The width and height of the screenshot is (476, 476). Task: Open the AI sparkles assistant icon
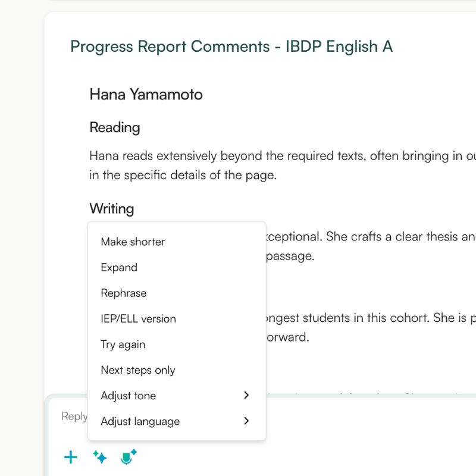tap(99, 457)
